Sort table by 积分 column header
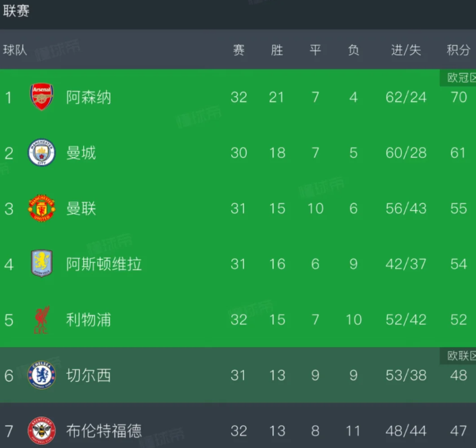Viewport: 476px width, 448px height. click(458, 50)
